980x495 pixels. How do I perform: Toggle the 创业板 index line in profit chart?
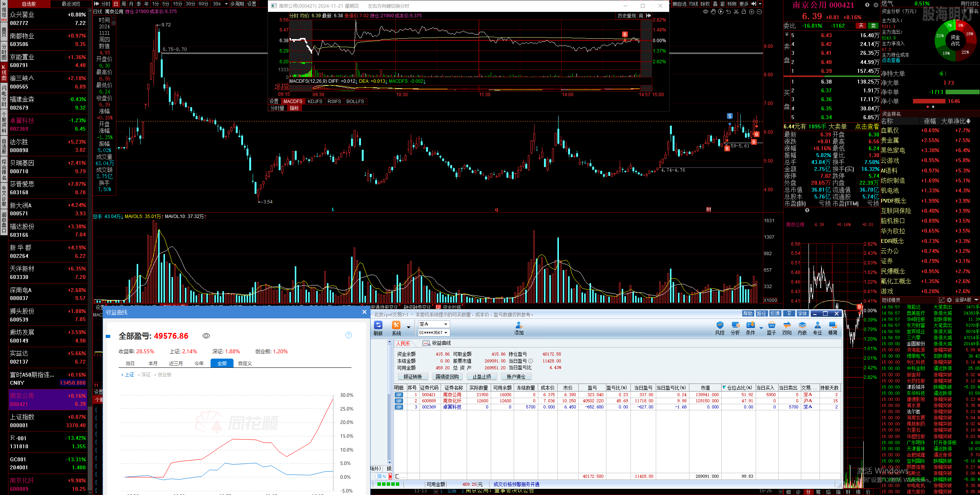pos(163,375)
